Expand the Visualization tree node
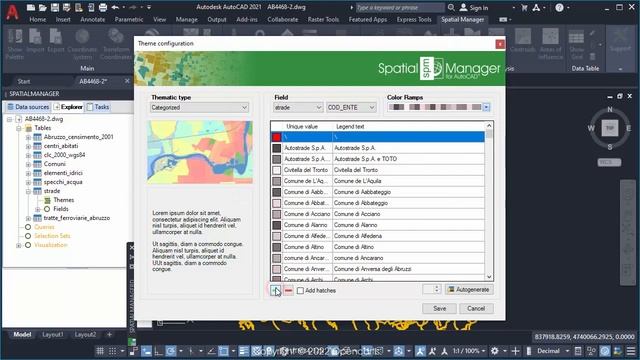The width and height of the screenshot is (640, 360). (18, 245)
